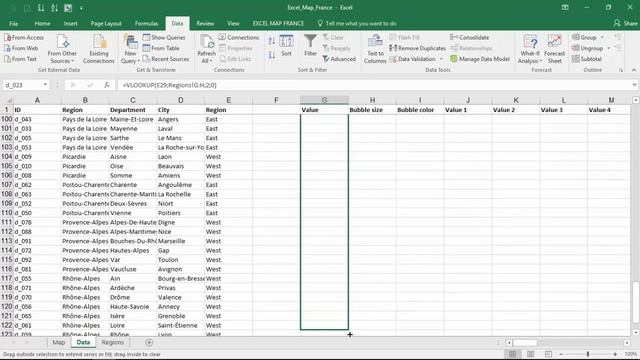Select cell with city Marseille
The width and height of the screenshot is (640, 360).
click(x=180, y=241)
